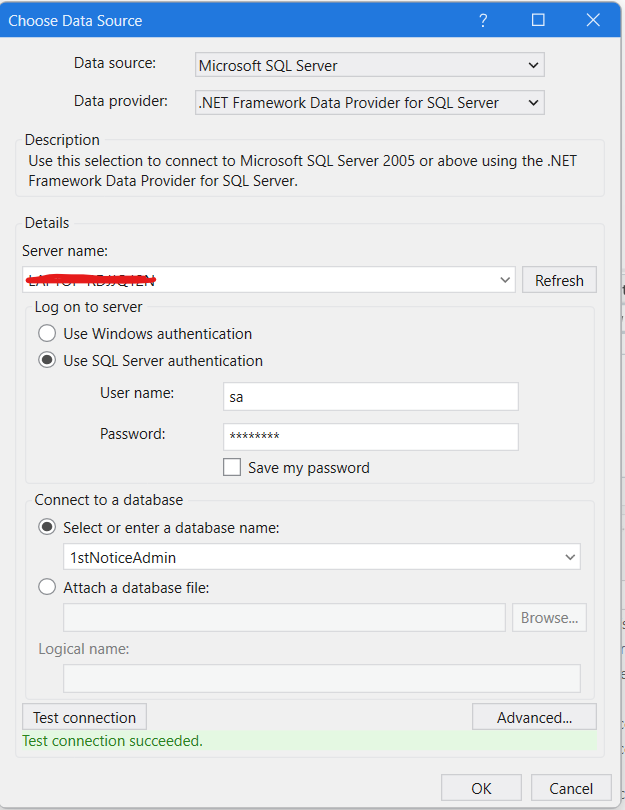The height and width of the screenshot is (810, 625).
Task: Select Use SQL Server authentication option
Action: (x=47, y=361)
